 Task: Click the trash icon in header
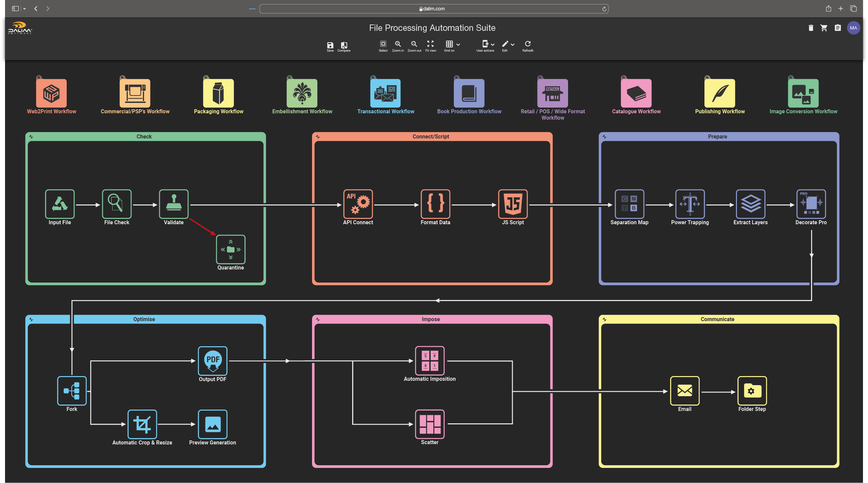(x=811, y=28)
